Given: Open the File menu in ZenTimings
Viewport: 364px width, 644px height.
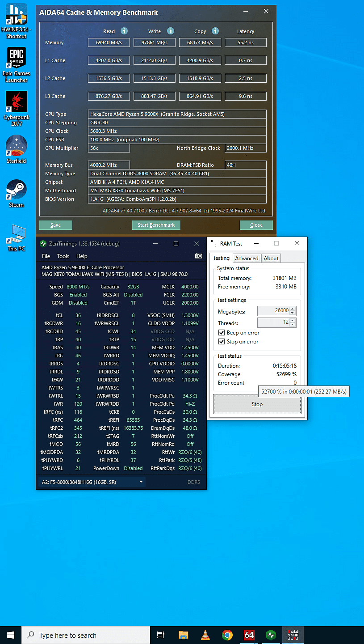Looking at the screenshot, I should pyautogui.click(x=46, y=256).
